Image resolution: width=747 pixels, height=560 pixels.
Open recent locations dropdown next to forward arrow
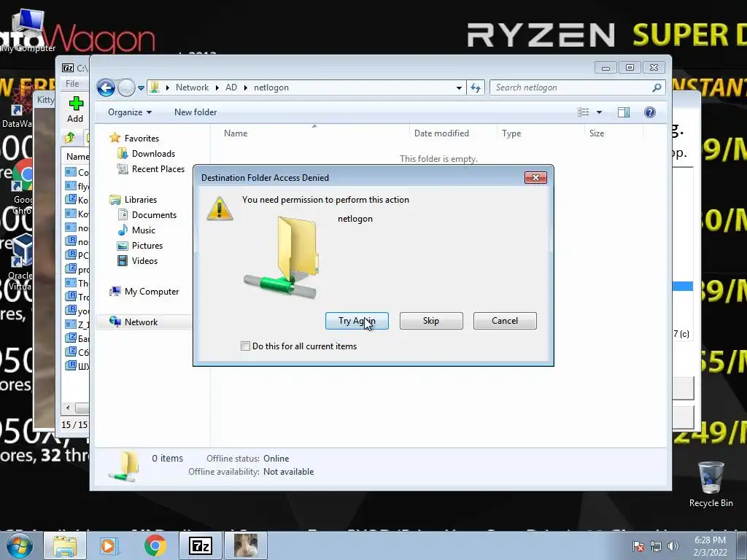point(141,88)
